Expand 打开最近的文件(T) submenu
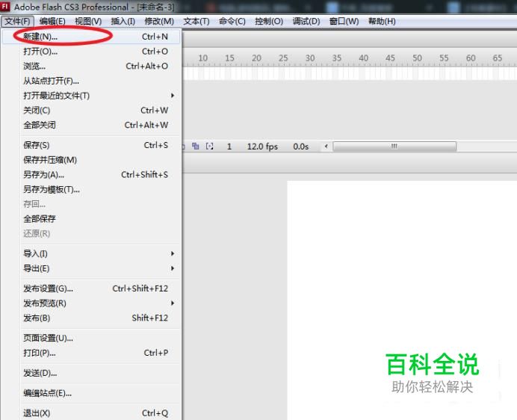 click(x=91, y=96)
